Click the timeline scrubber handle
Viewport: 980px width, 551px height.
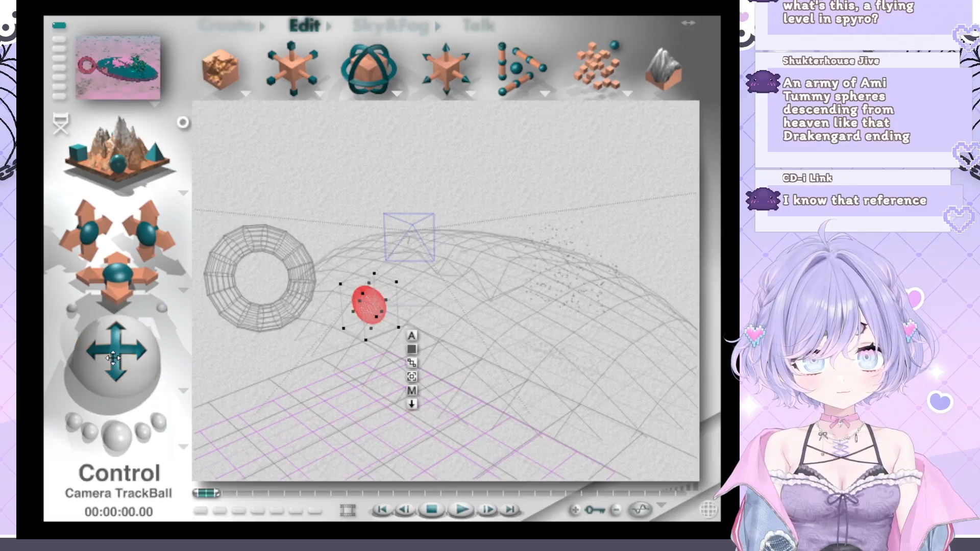[206, 493]
